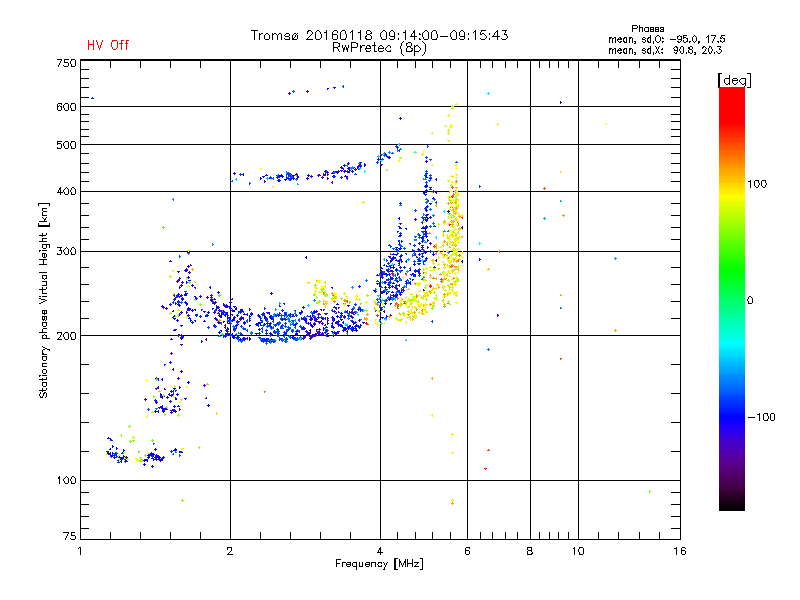800x600 pixels.
Task: Click the mean, sd,O phase value line
Action: (x=666, y=39)
